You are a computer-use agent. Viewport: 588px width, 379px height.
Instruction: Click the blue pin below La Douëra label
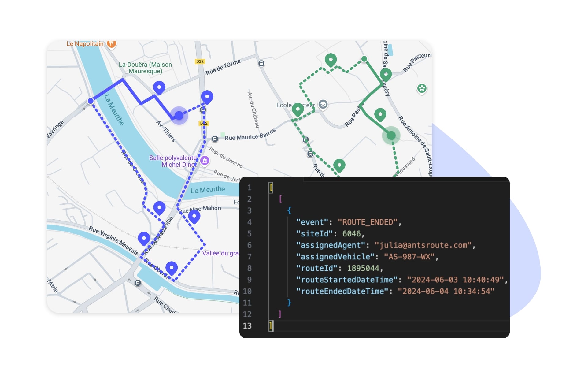[159, 87]
